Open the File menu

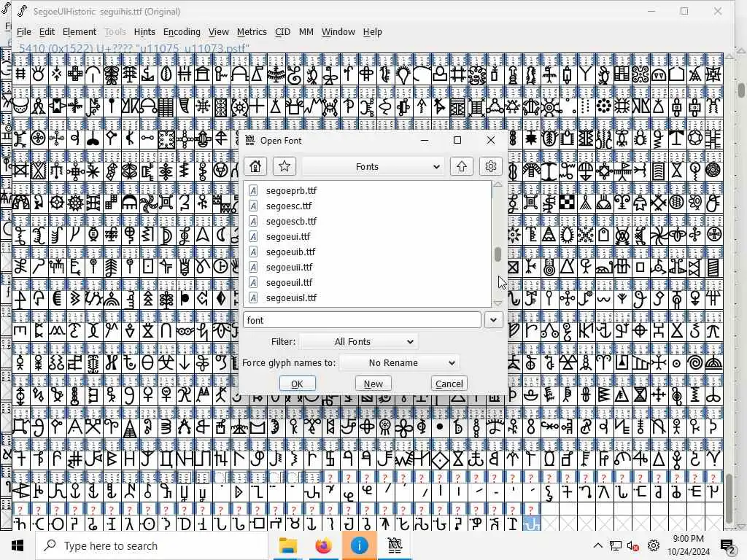pyautogui.click(x=24, y=32)
